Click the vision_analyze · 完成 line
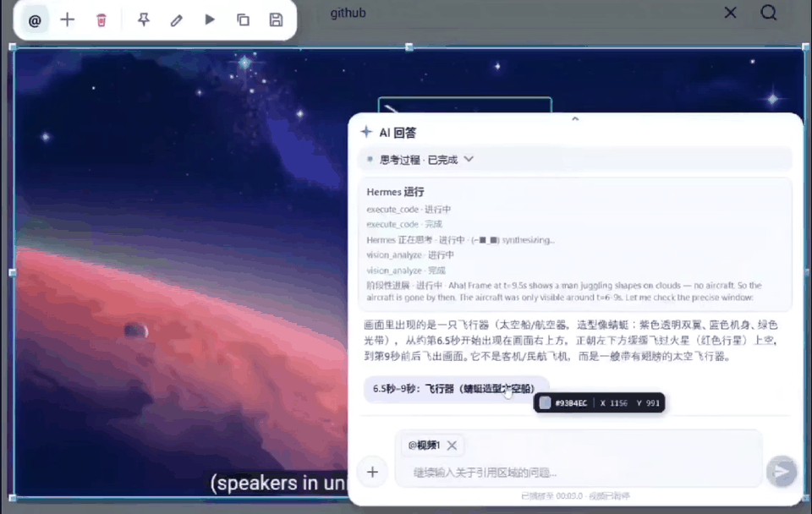The width and height of the screenshot is (812, 514). click(405, 271)
